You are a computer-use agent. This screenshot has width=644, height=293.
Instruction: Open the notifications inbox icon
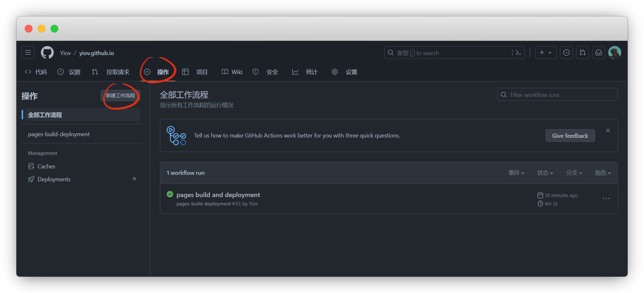(598, 52)
